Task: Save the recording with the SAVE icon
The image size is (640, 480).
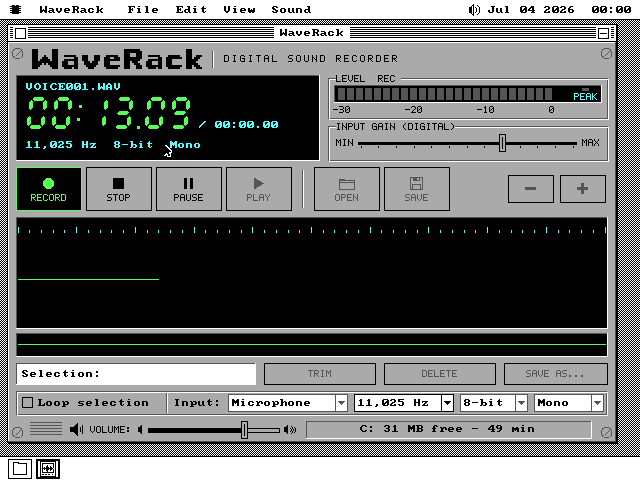Action: (417, 189)
